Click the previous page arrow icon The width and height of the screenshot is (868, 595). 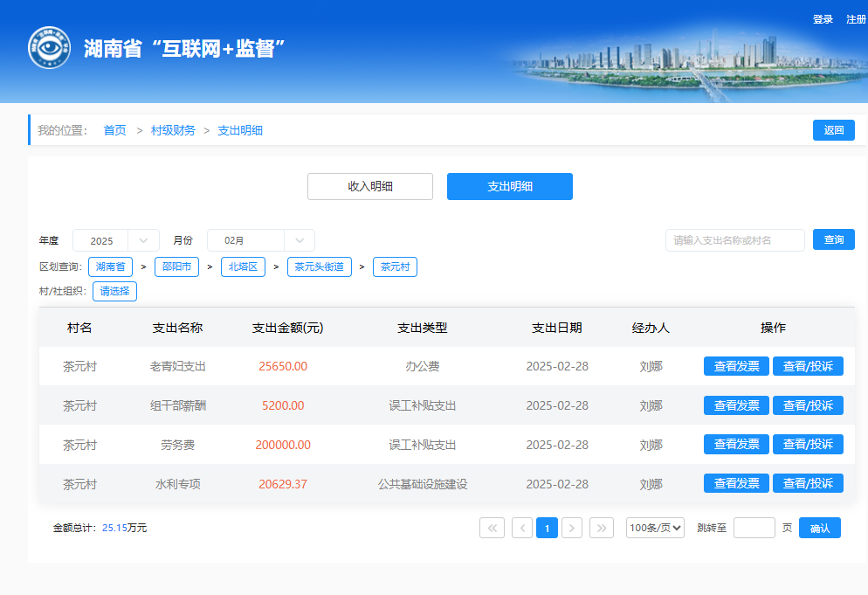(522, 528)
